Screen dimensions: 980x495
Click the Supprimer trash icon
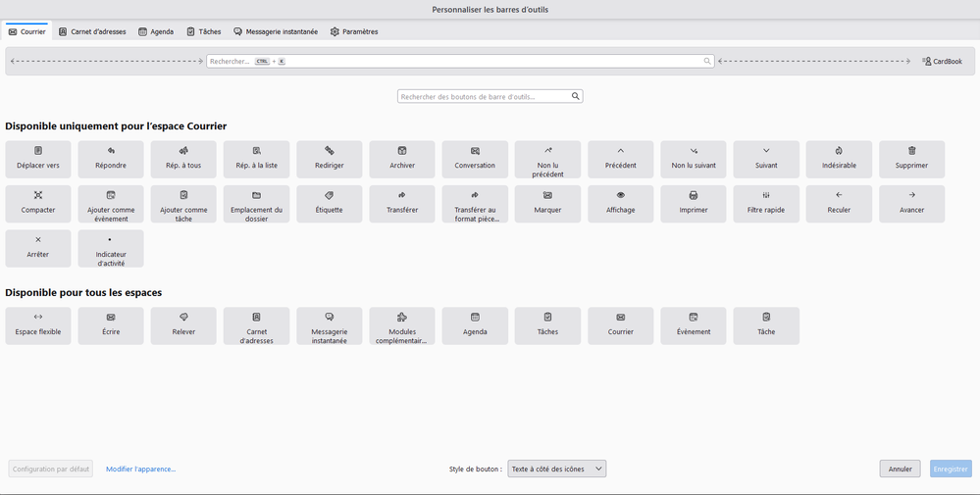pos(911,159)
